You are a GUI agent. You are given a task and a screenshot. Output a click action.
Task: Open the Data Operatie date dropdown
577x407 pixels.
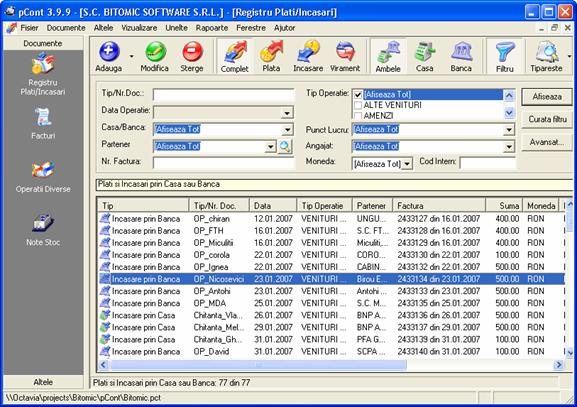[287, 113]
